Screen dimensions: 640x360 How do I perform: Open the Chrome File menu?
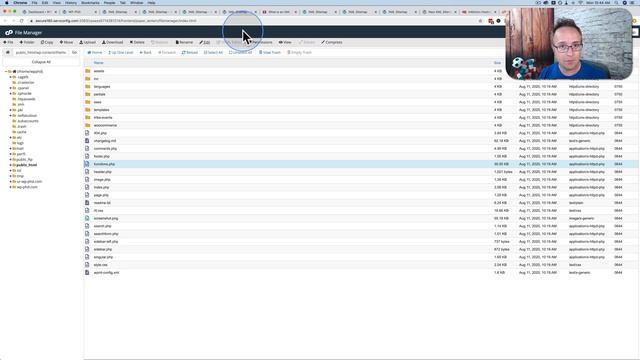pyautogui.click(x=35, y=3)
